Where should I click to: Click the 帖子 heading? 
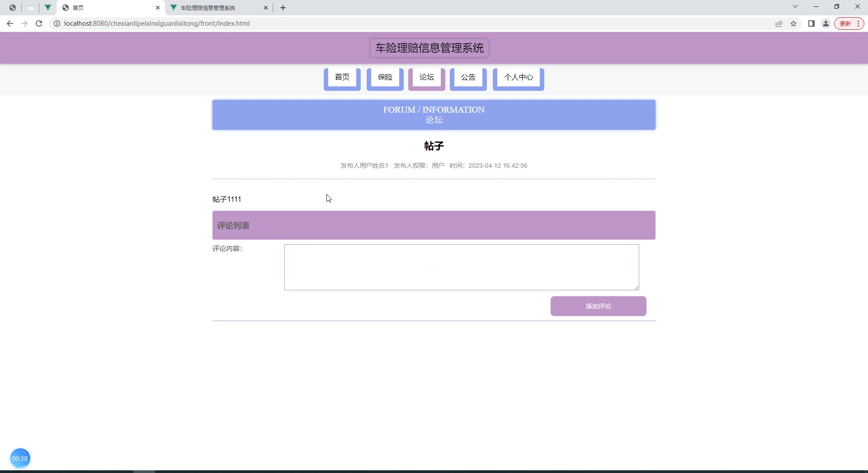pyautogui.click(x=434, y=146)
